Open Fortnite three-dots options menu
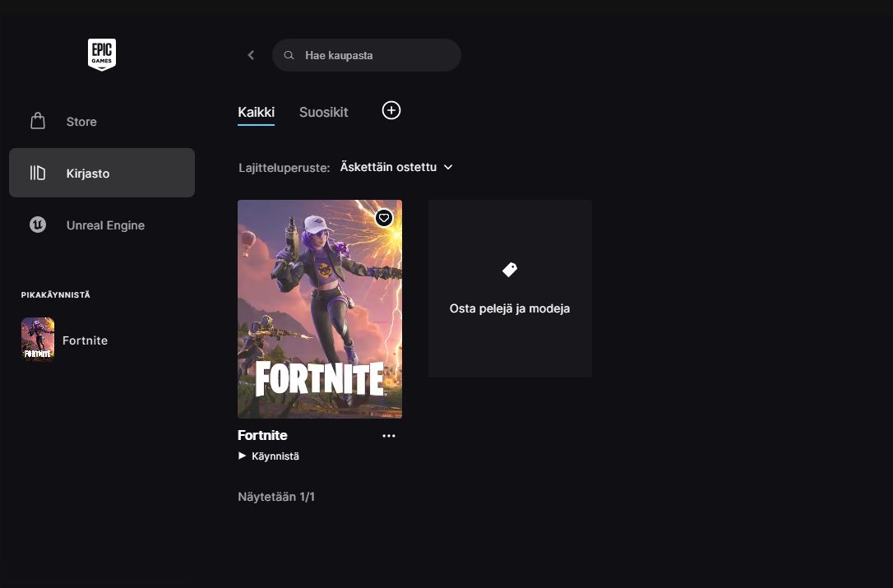 (389, 436)
